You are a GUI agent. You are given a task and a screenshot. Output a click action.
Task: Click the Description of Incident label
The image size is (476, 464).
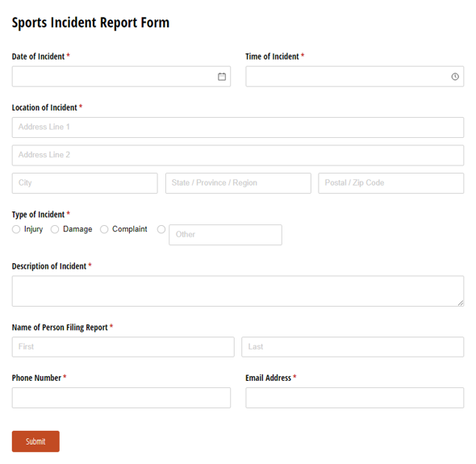coord(49,266)
